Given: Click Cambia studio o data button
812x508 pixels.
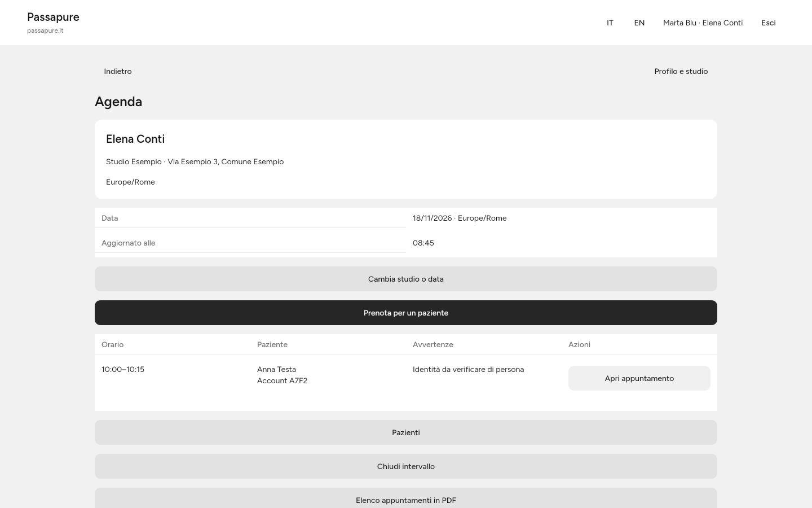Looking at the screenshot, I should (406, 279).
